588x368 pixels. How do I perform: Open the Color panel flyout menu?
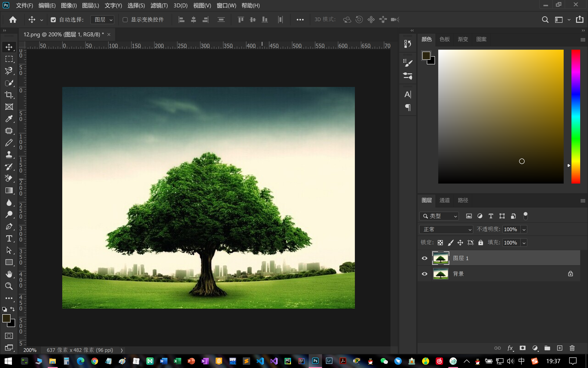[583, 40]
